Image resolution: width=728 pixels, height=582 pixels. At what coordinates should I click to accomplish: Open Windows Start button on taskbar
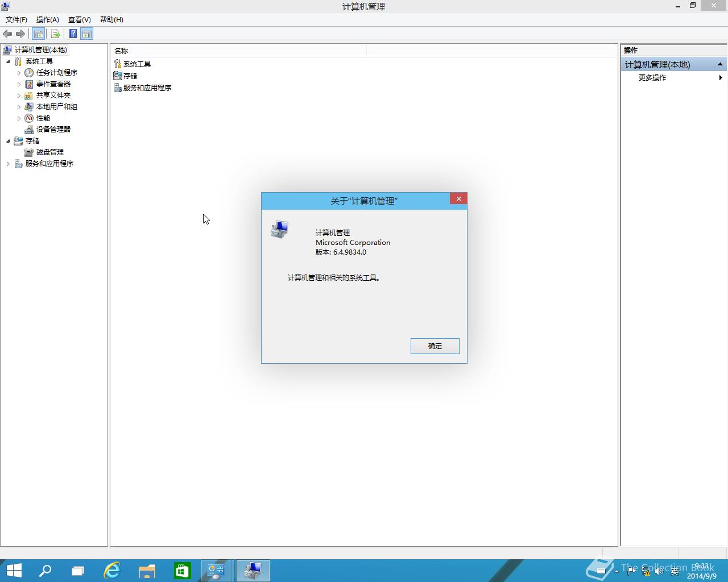(14, 571)
